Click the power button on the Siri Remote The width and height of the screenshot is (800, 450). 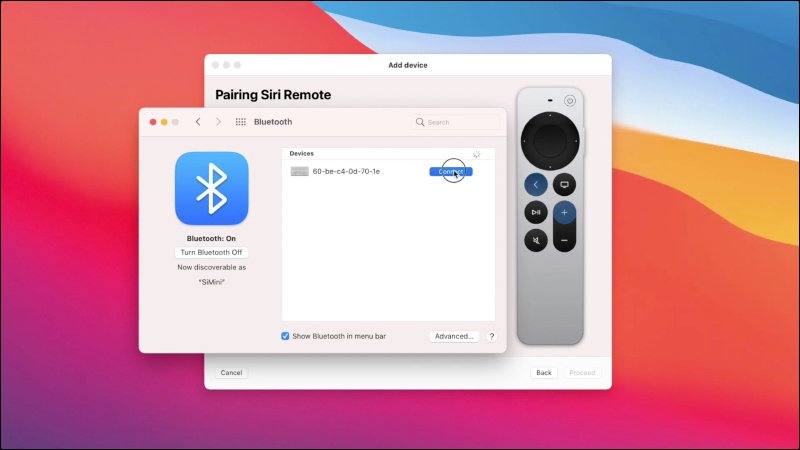pyautogui.click(x=570, y=101)
